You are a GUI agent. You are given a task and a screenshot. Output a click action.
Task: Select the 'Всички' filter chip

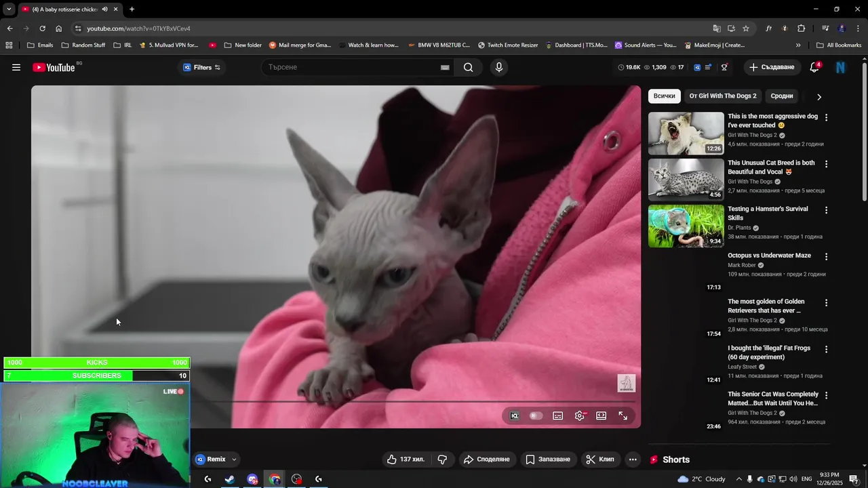[665, 96]
